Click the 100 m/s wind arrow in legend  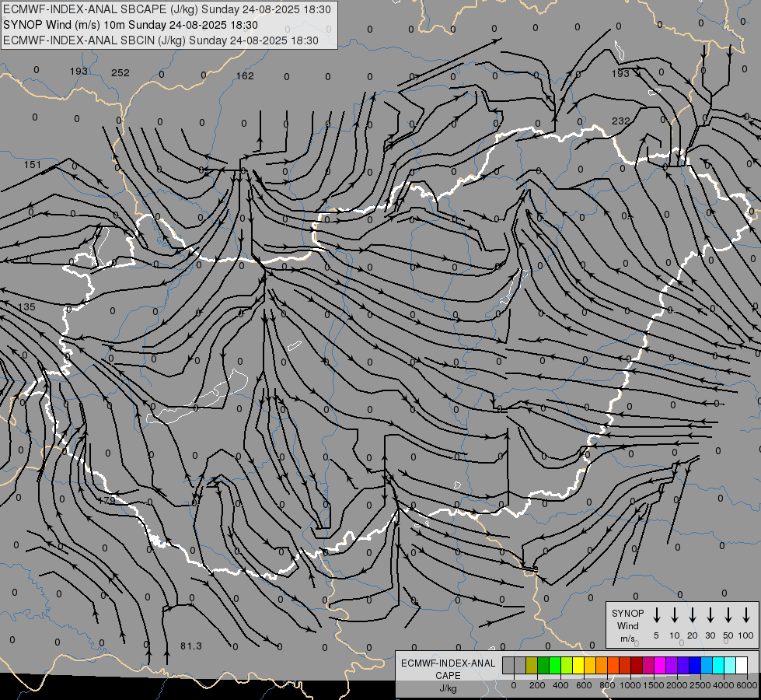point(746,615)
